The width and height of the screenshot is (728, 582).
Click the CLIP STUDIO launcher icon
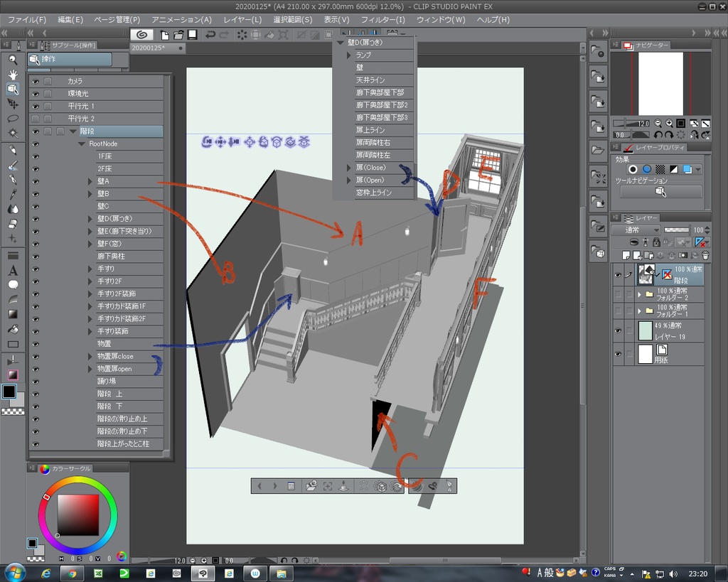[141, 34]
